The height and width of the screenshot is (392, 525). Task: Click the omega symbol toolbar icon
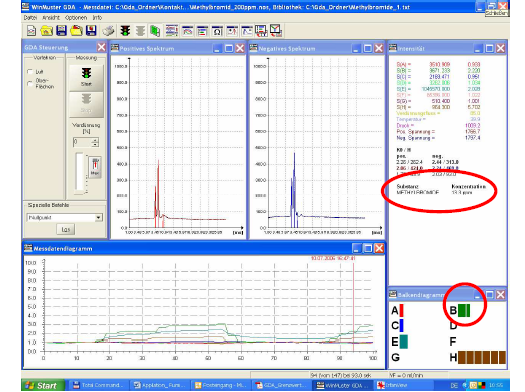click(x=217, y=31)
